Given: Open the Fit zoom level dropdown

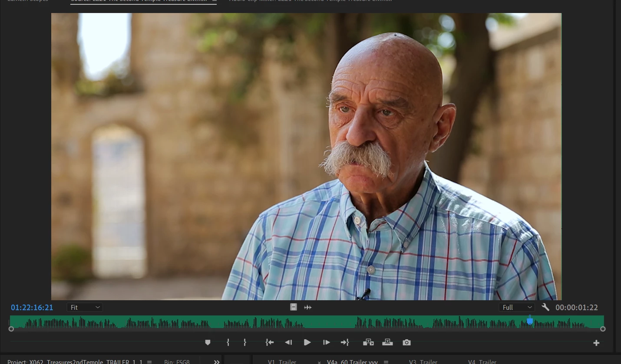Looking at the screenshot, I should (85, 307).
